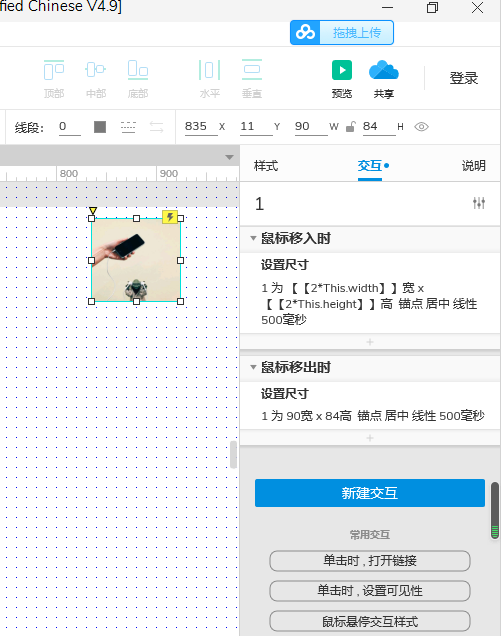Toggle the aspect ratio lock between W and H
Viewport: 501px width, 636px height.
(x=350, y=127)
